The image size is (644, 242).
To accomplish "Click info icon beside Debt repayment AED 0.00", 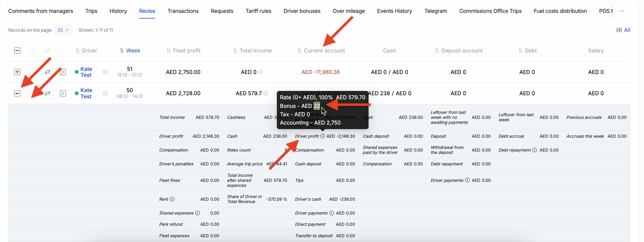I will pyautogui.click(x=535, y=150).
